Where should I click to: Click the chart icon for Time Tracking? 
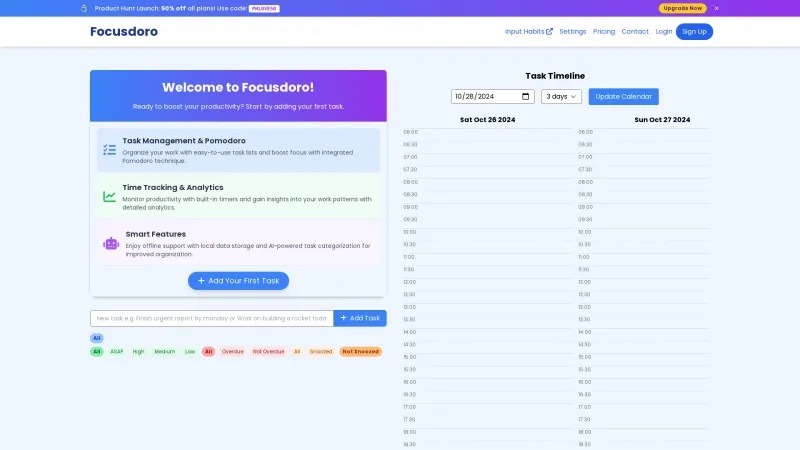(109, 196)
